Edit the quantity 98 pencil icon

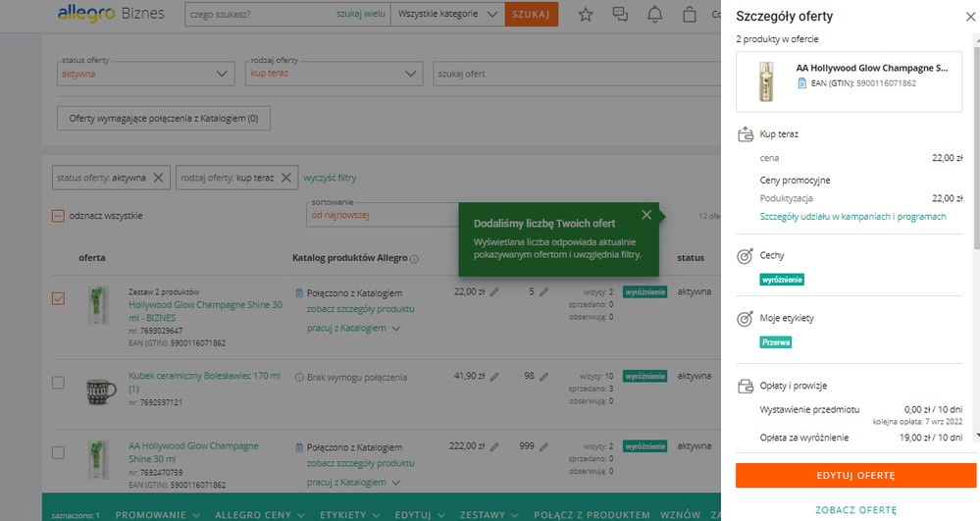543,376
